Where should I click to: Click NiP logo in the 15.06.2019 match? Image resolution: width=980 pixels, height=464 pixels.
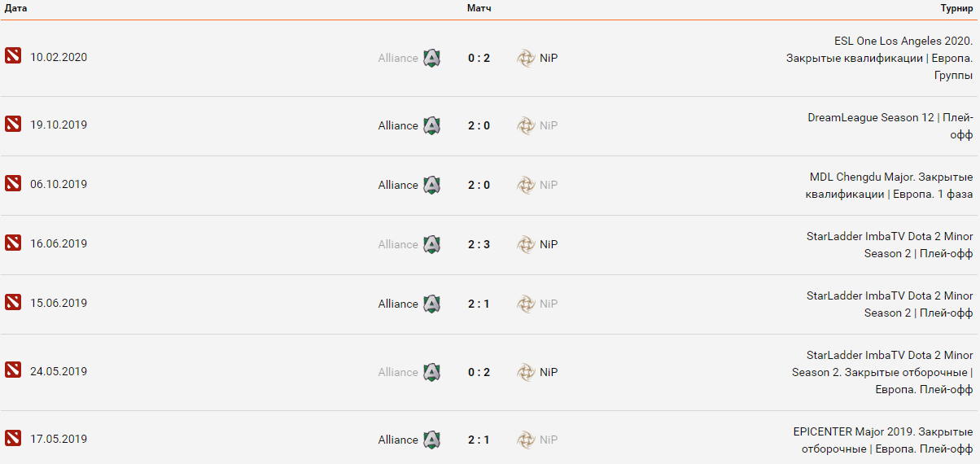(x=526, y=304)
